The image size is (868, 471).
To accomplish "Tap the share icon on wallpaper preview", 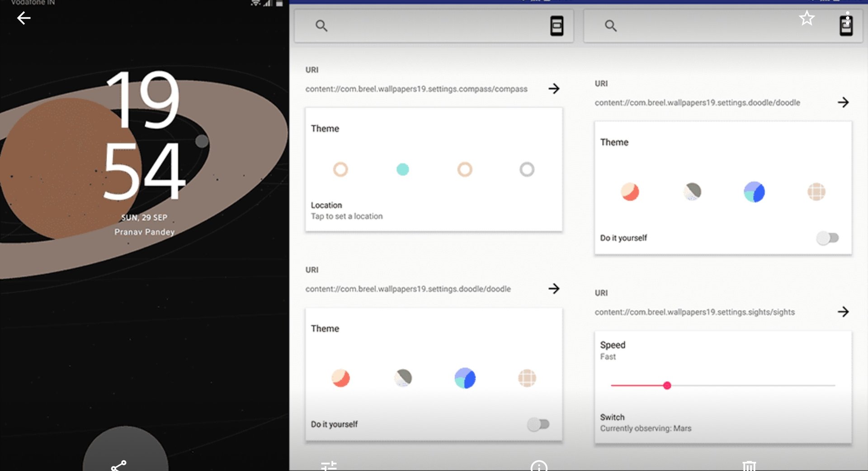I will coord(119,465).
